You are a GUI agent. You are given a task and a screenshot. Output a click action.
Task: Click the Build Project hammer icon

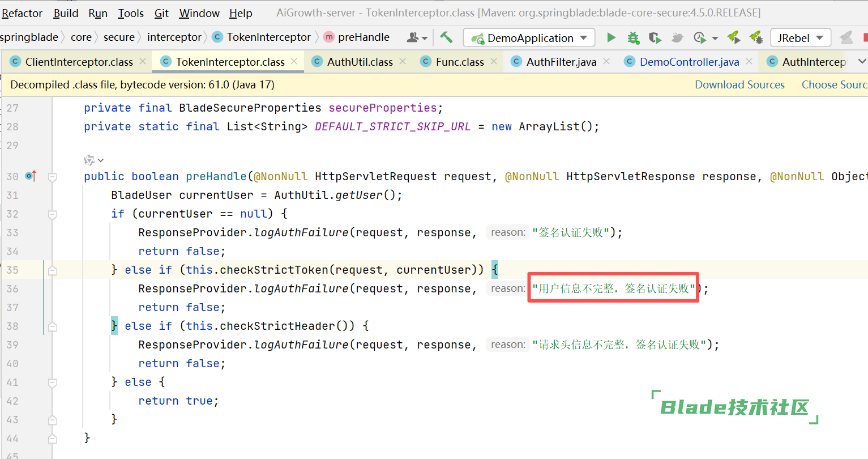tap(446, 37)
